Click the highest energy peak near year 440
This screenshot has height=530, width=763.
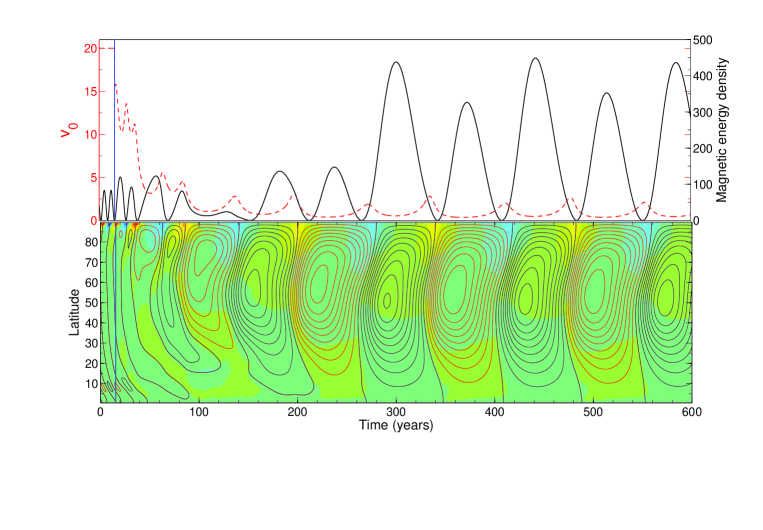click(x=535, y=58)
